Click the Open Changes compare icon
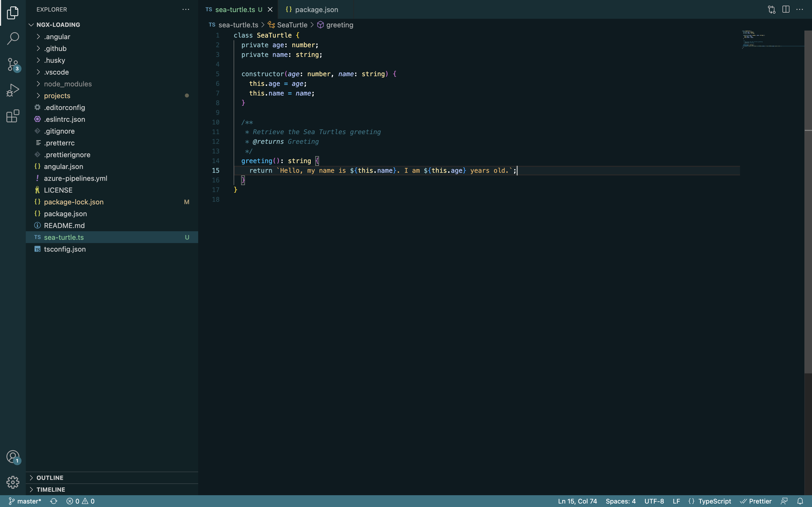The height and width of the screenshot is (507, 812). (771, 9)
